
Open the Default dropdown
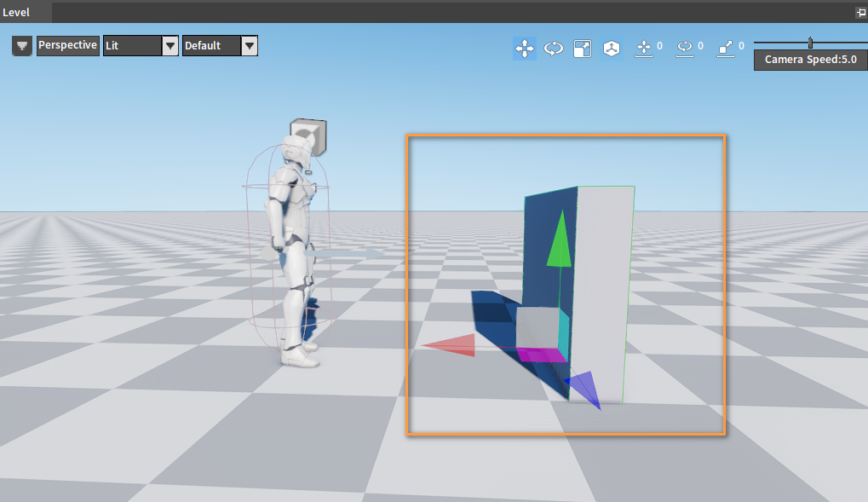click(220, 45)
